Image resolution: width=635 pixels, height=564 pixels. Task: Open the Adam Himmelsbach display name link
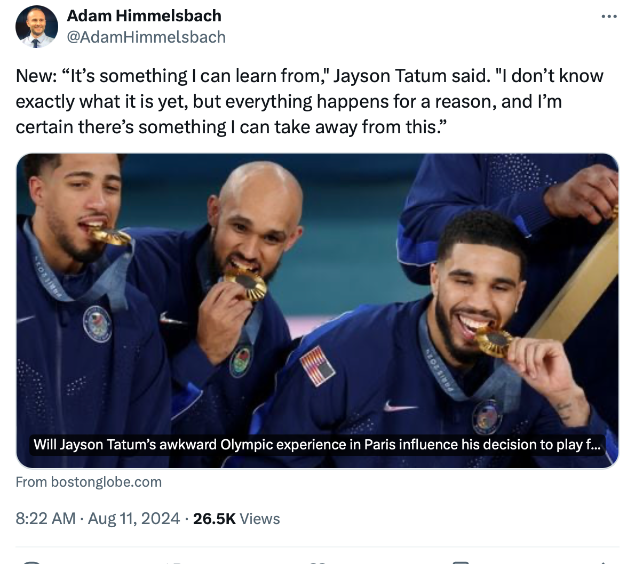[144, 16]
